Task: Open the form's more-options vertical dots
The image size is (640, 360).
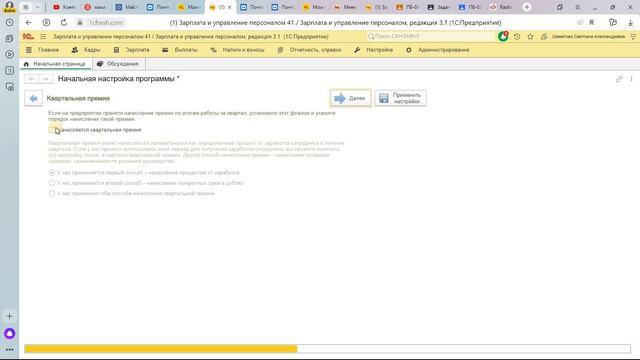Action: pyautogui.click(x=631, y=79)
